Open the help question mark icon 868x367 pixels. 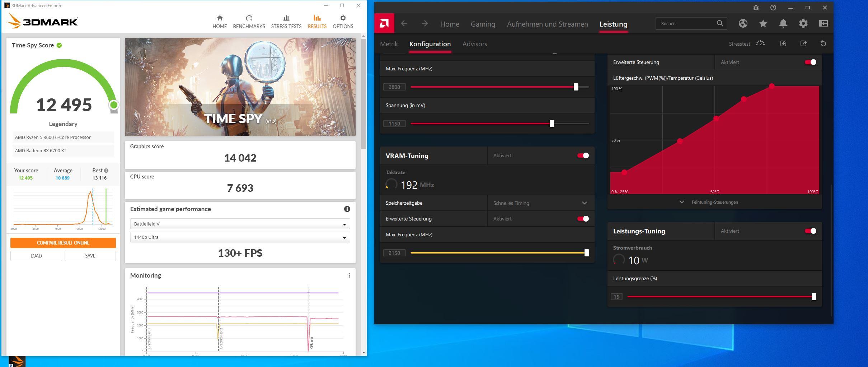[x=773, y=8]
